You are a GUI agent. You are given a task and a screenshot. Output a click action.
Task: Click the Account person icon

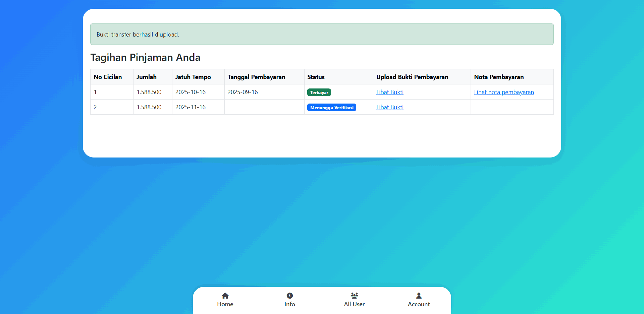tap(419, 296)
